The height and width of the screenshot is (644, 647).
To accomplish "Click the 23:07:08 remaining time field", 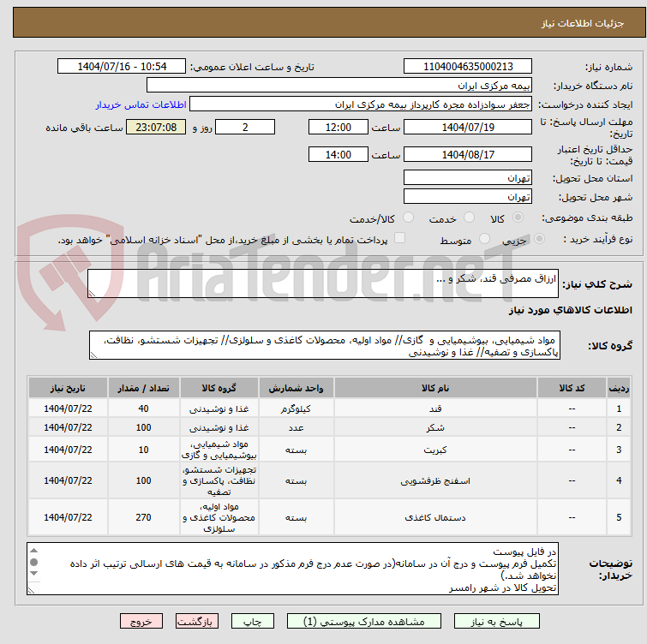I will coord(156,127).
